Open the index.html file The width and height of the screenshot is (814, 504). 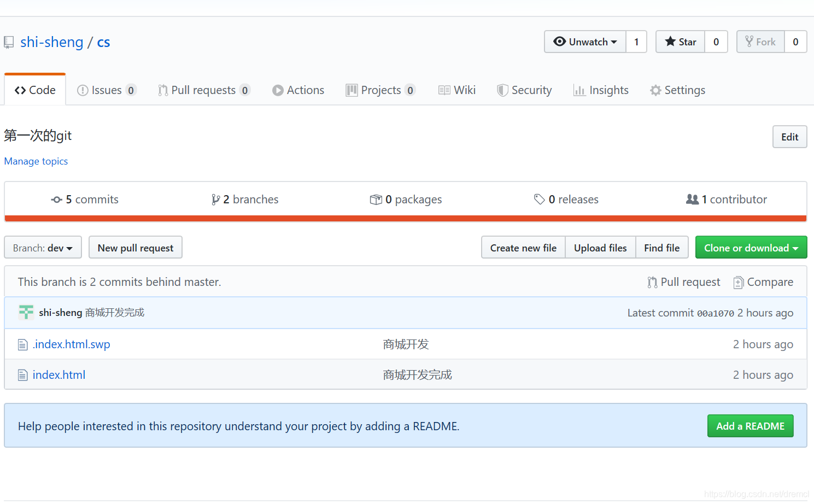[59, 375]
